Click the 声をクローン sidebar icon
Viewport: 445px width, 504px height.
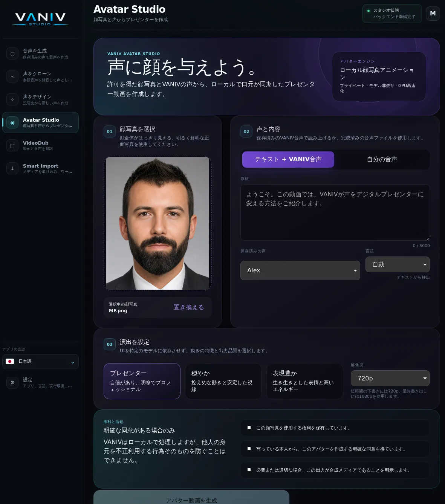click(12, 76)
